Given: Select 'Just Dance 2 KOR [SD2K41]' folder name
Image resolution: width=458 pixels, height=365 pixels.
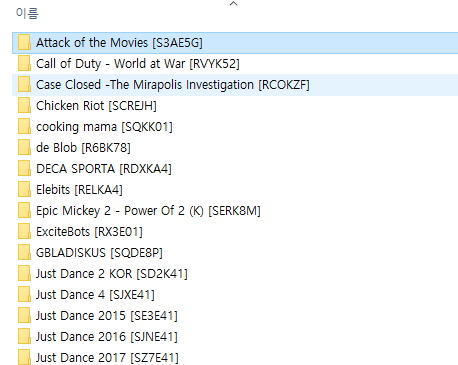Looking at the screenshot, I should tap(112, 274).
